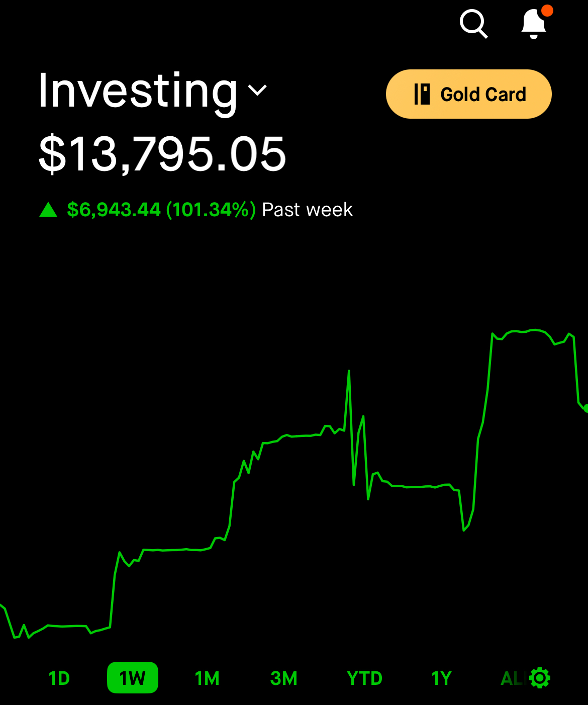Click the $6,943.44 (101.34%) gain text

(161, 210)
